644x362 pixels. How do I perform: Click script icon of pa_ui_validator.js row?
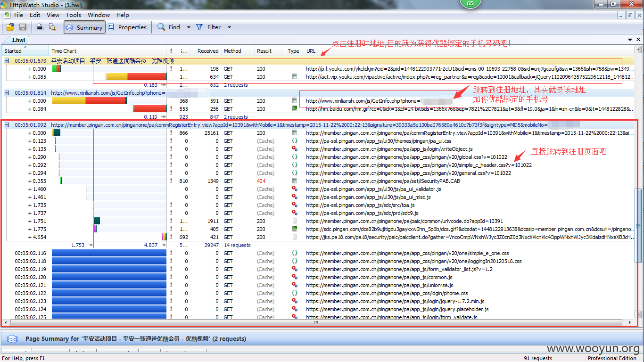295,189
